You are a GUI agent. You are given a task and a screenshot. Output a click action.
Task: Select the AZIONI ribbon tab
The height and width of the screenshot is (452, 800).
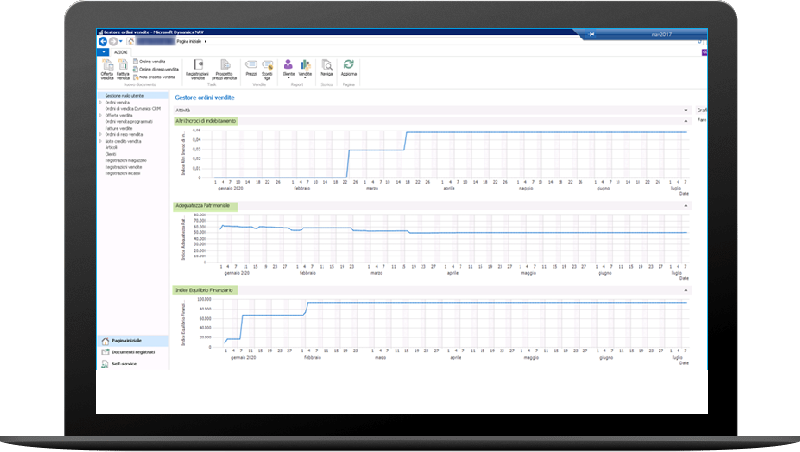(x=120, y=52)
